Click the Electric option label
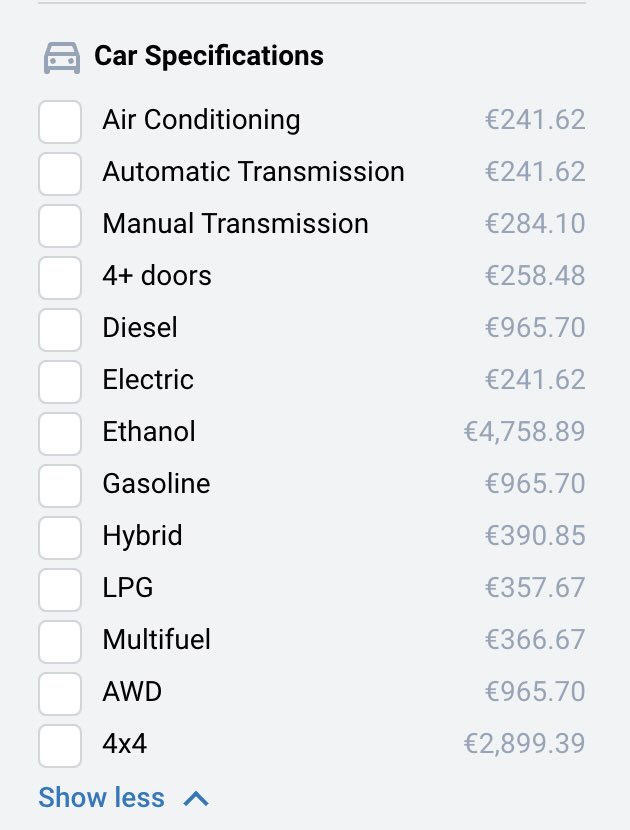 (x=148, y=380)
